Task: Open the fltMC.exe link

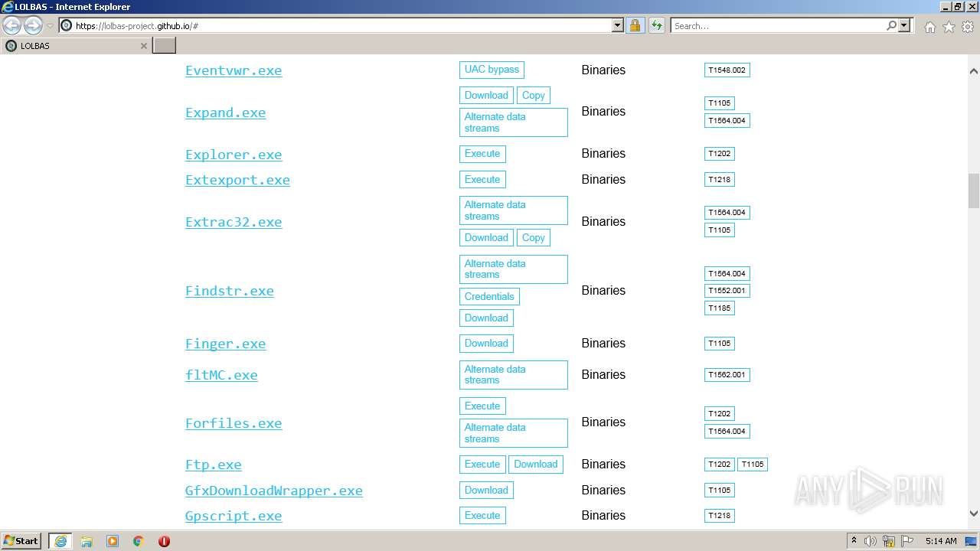Action: pyautogui.click(x=221, y=375)
